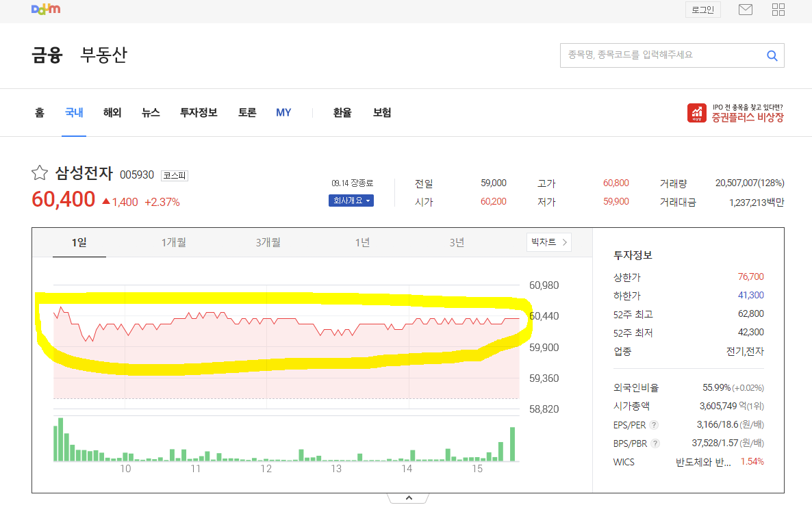Image resolution: width=812 pixels, height=516 pixels.
Task: Open the 빅차트 big chart button
Action: pos(549,242)
